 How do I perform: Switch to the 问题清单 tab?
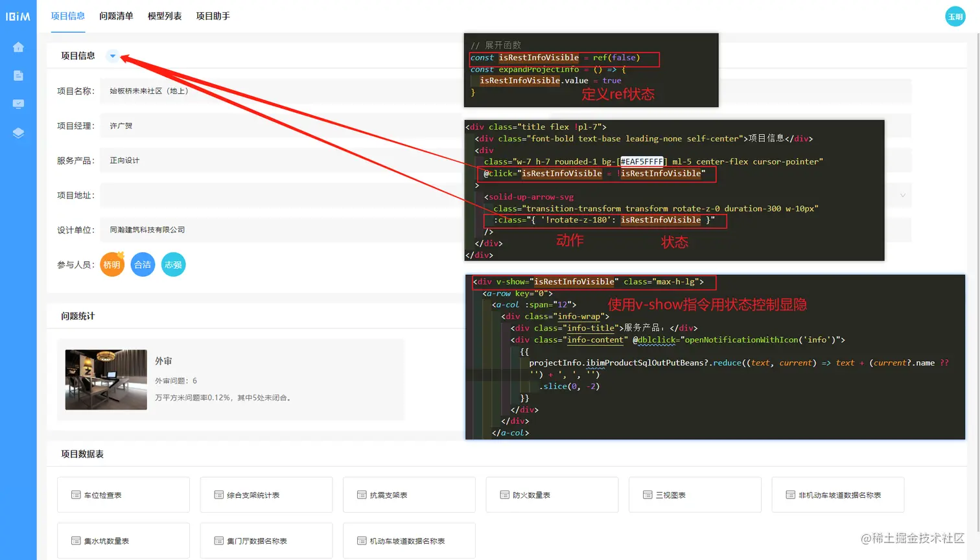(x=116, y=16)
